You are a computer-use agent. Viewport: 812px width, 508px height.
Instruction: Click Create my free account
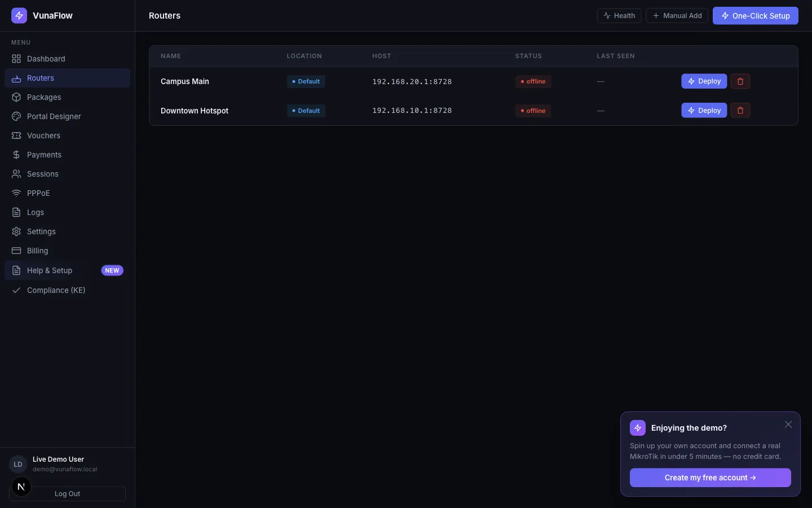(x=710, y=478)
